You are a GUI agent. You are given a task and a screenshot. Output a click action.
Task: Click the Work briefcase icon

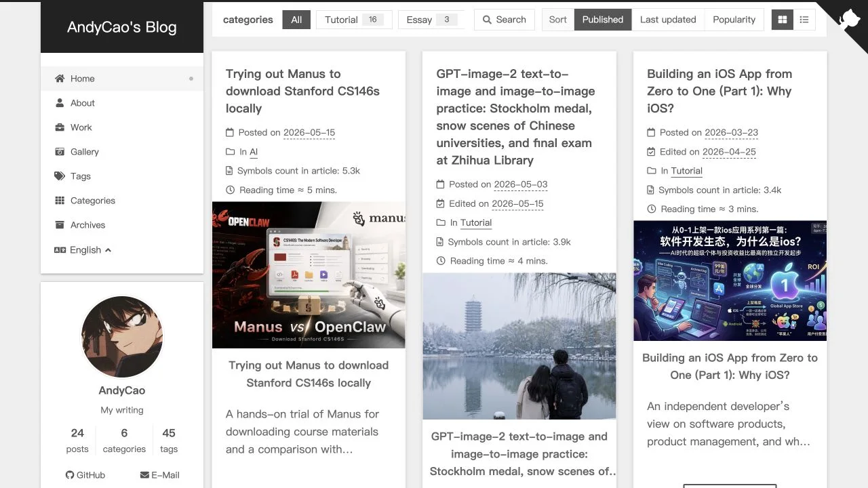click(x=60, y=127)
